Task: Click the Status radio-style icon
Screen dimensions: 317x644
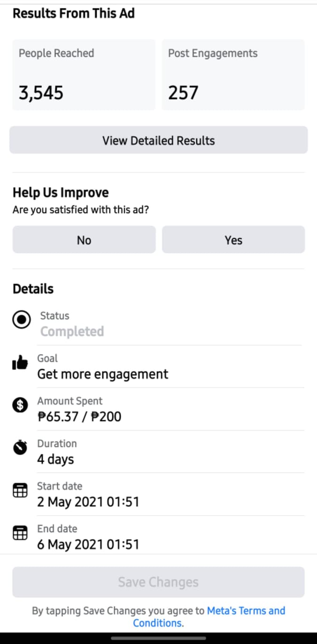Action: (x=21, y=320)
